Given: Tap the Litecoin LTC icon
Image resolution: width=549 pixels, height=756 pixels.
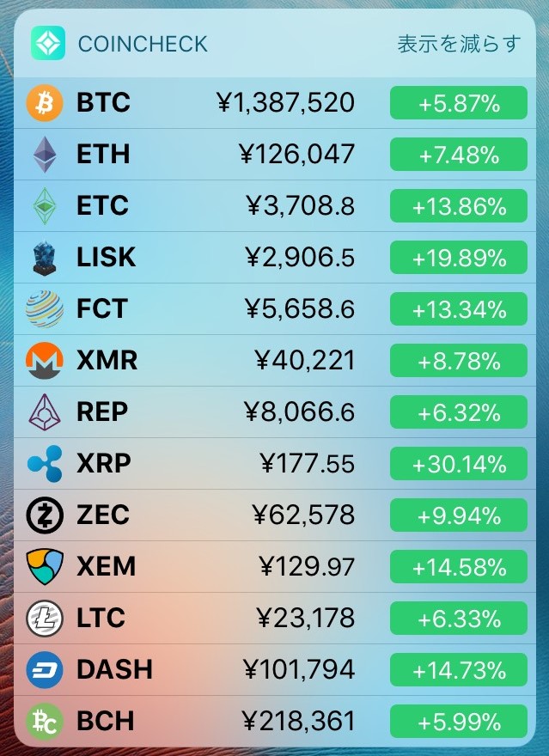Looking at the screenshot, I should 45,619.
